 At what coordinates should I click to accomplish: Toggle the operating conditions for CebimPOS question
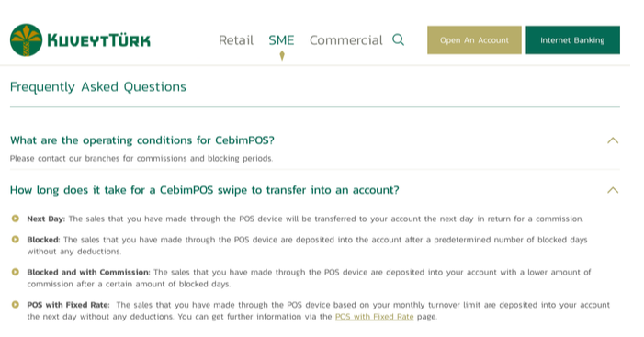click(x=142, y=140)
